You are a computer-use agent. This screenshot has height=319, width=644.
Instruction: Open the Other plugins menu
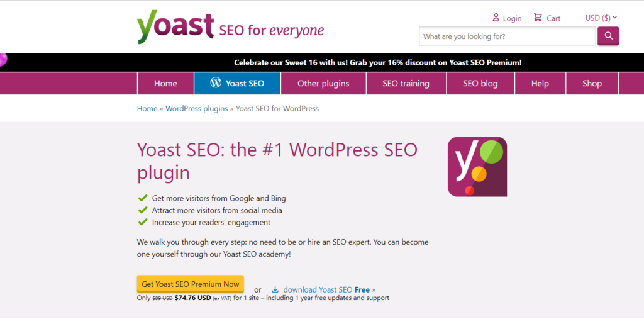tap(323, 83)
